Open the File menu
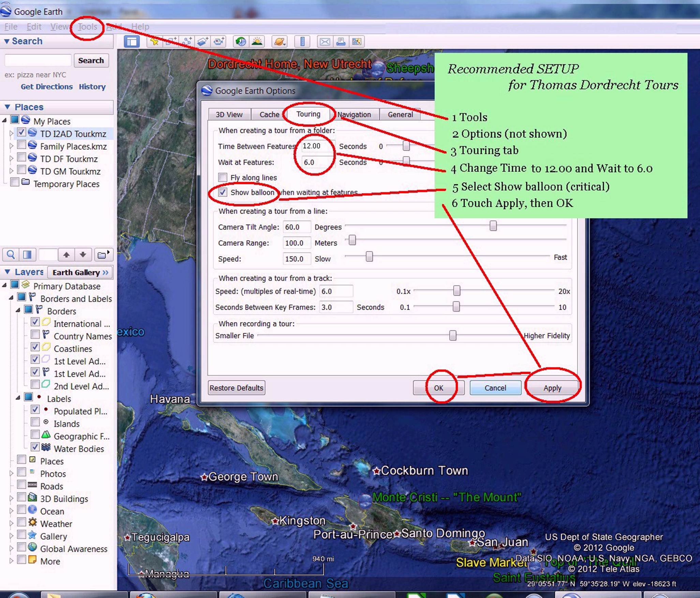 click(11, 27)
